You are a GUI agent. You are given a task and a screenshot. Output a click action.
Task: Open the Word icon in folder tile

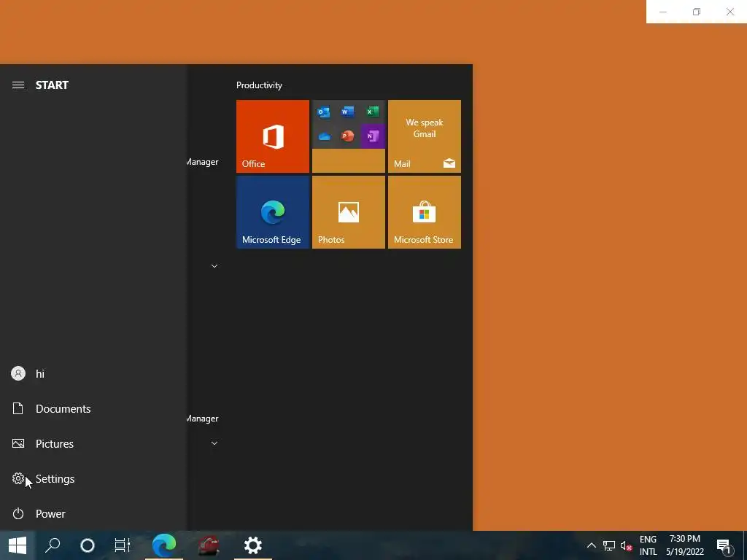click(348, 112)
